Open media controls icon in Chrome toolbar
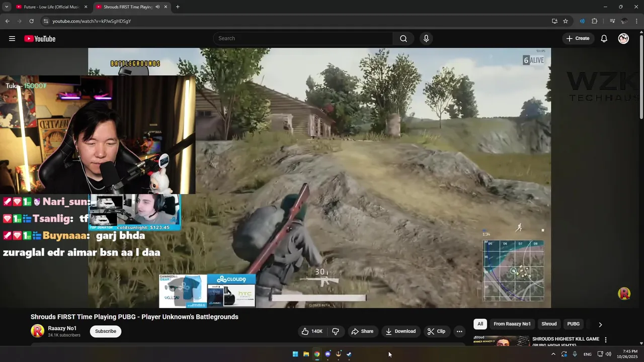The width and height of the screenshot is (644, 362). [x=612, y=21]
